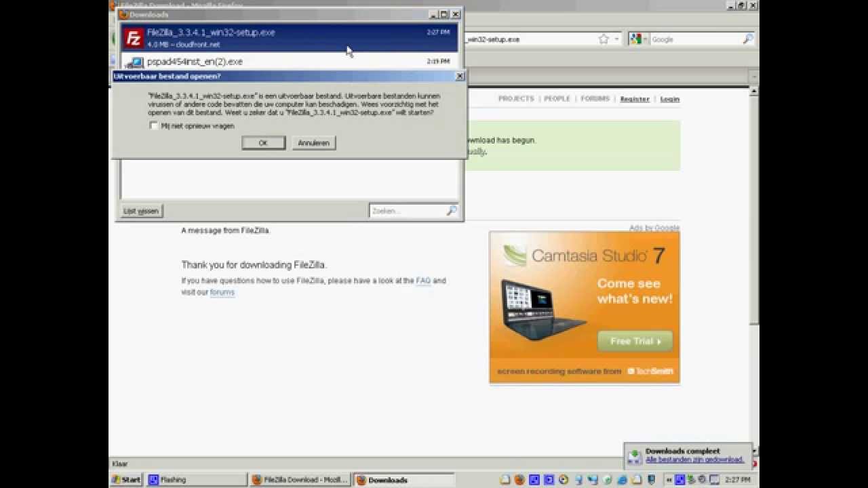
Task: Open the address bar history dropdown arrow
Action: pyautogui.click(x=616, y=39)
